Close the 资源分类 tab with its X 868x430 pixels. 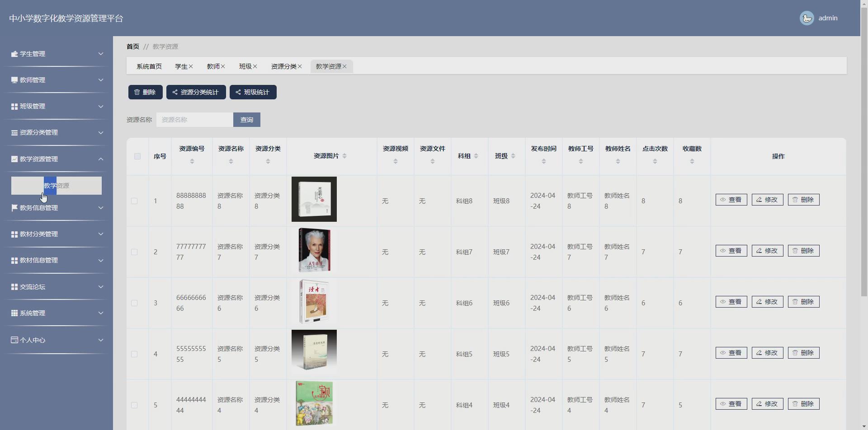point(300,66)
